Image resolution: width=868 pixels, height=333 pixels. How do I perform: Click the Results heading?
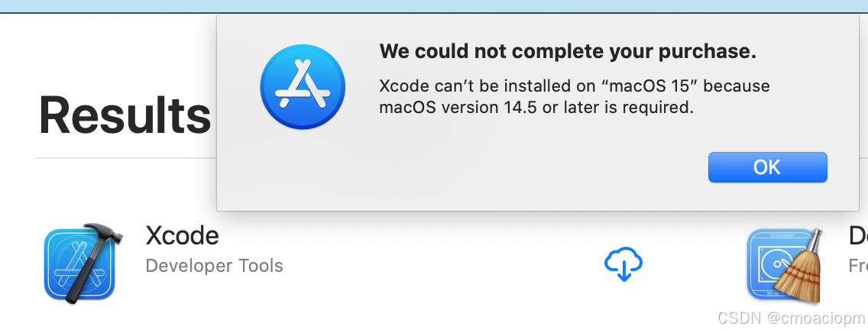(125, 116)
